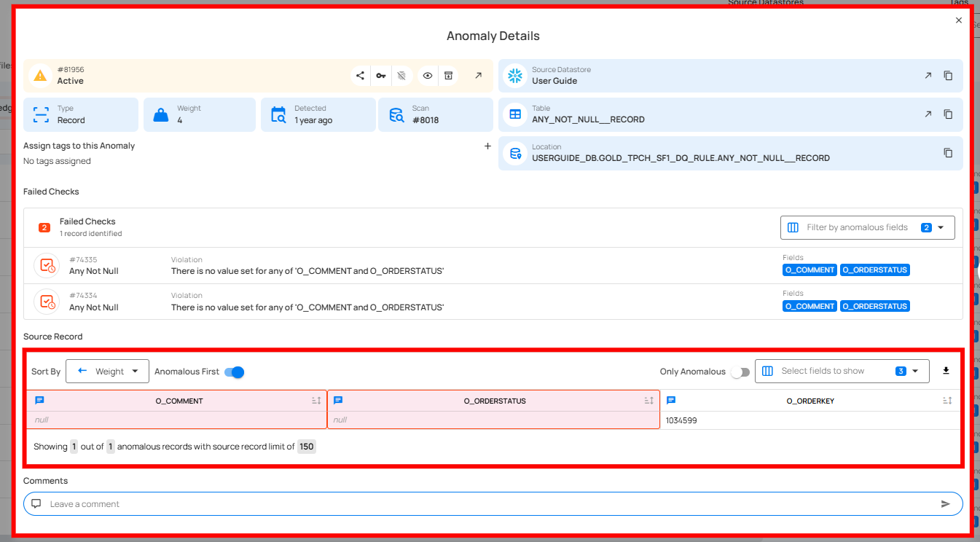
Task: Click the plus icon to add tag
Action: [x=487, y=146]
